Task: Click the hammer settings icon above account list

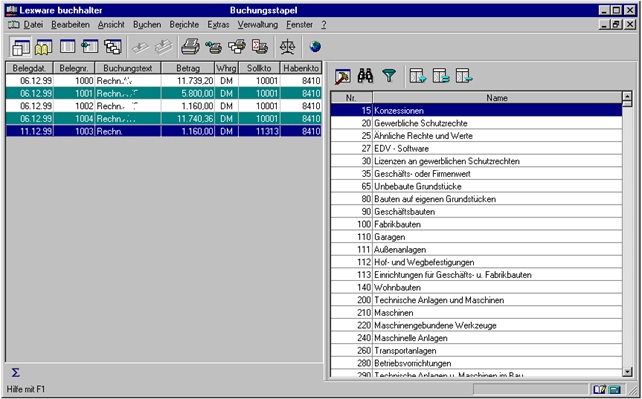Action: click(342, 76)
